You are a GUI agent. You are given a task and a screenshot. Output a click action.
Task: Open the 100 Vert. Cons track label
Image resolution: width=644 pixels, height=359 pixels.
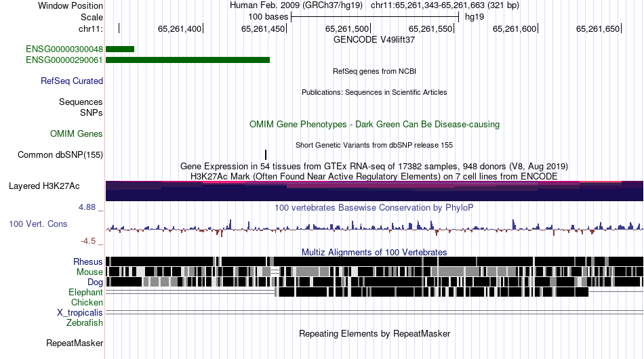click(38, 224)
